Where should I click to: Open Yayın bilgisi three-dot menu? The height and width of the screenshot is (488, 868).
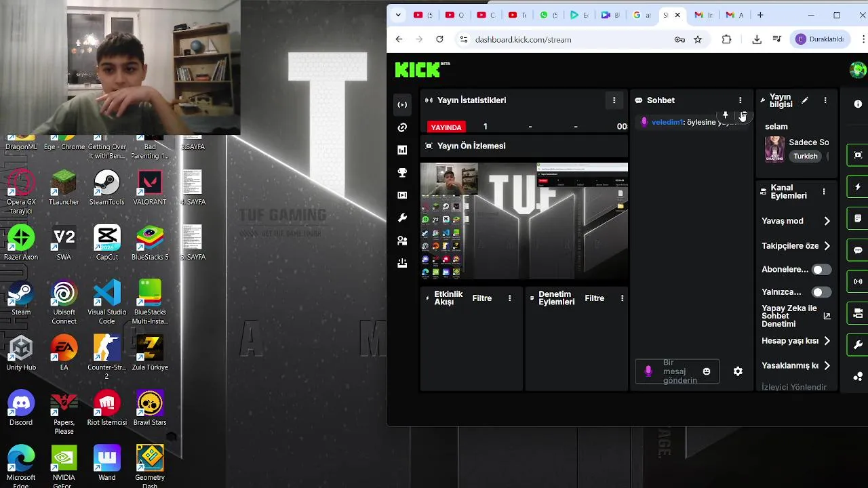coord(825,100)
